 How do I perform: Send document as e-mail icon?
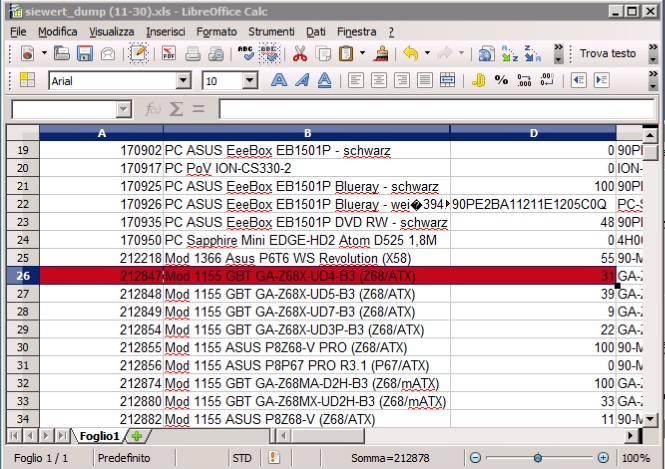pyautogui.click(x=108, y=54)
